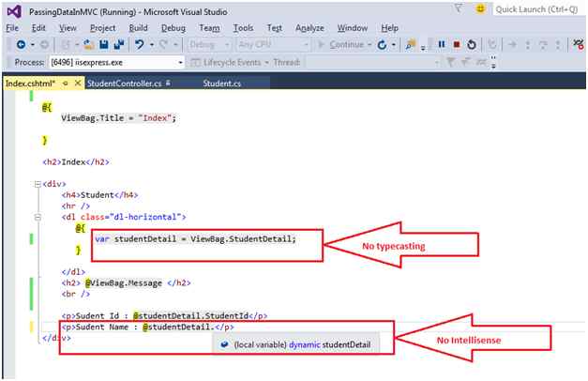Click the Navigate Backward arrow icon
Image resolution: width=588 pixels, height=381 pixels.
(21, 45)
